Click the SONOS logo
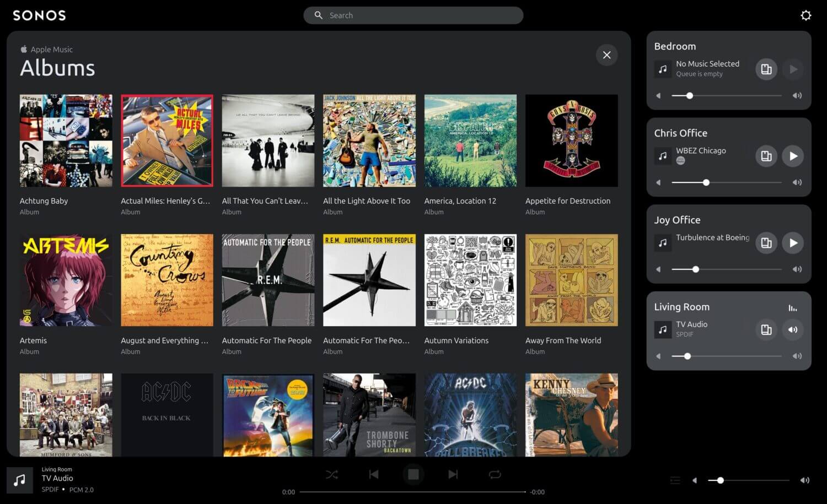Image resolution: width=827 pixels, height=504 pixels. point(39,15)
